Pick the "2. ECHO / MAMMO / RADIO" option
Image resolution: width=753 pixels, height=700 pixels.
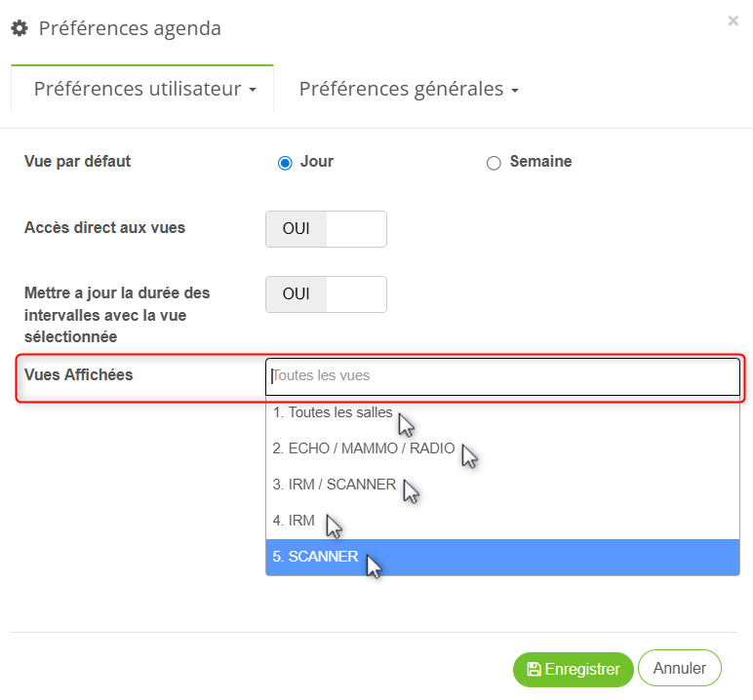[x=364, y=448]
